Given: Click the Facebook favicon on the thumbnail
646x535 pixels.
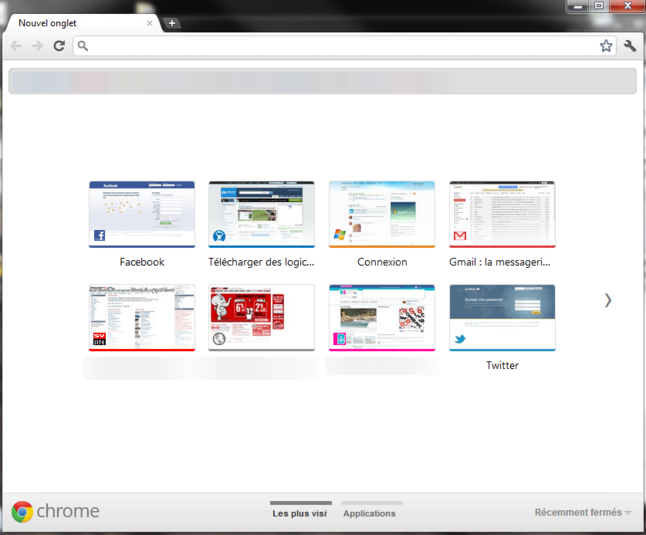Looking at the screenshot, I should (x=100, y=236).
